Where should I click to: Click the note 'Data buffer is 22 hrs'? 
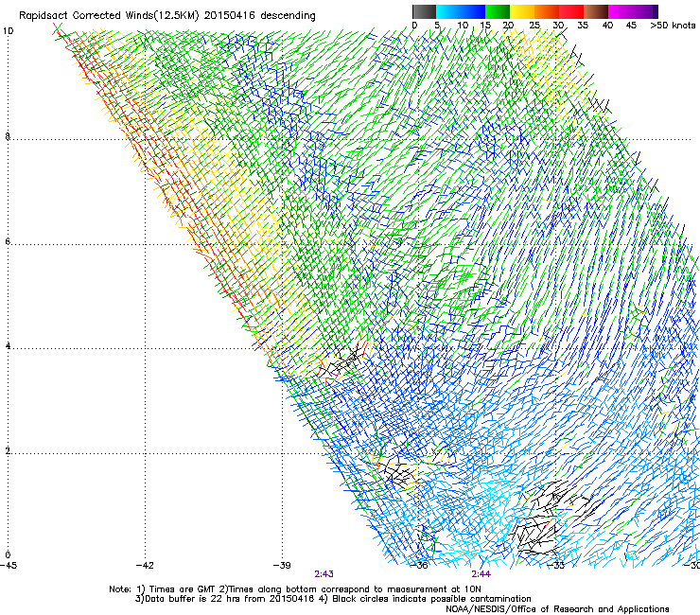(x=193, y=599)
